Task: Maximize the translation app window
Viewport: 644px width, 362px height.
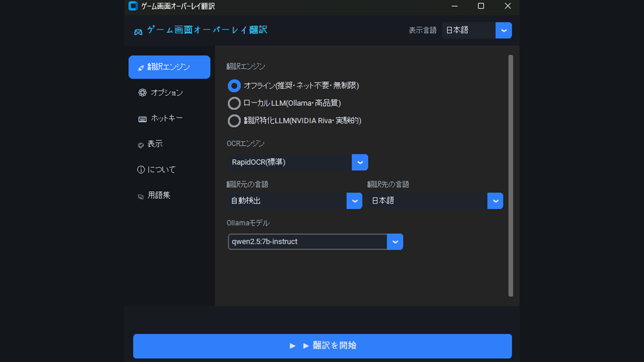Action: 481,6
